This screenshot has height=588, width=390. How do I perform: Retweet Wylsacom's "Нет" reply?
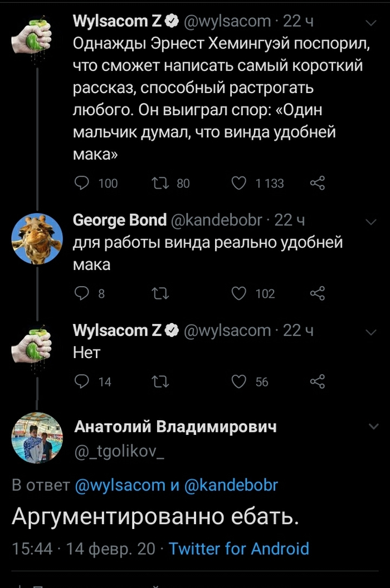(160, 381)
